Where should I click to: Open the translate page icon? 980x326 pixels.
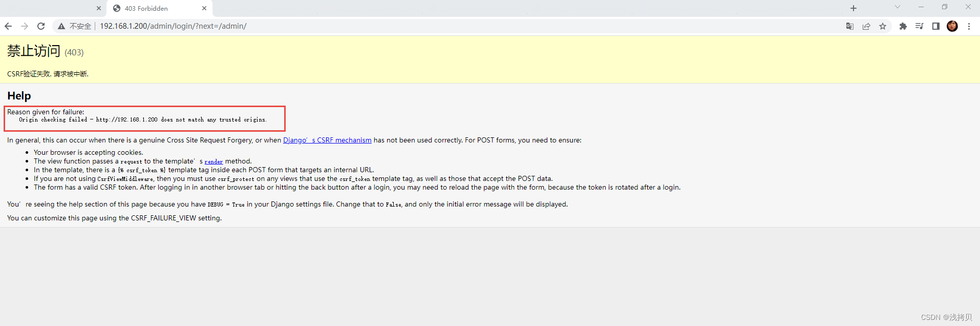click(x=850, y=26)
